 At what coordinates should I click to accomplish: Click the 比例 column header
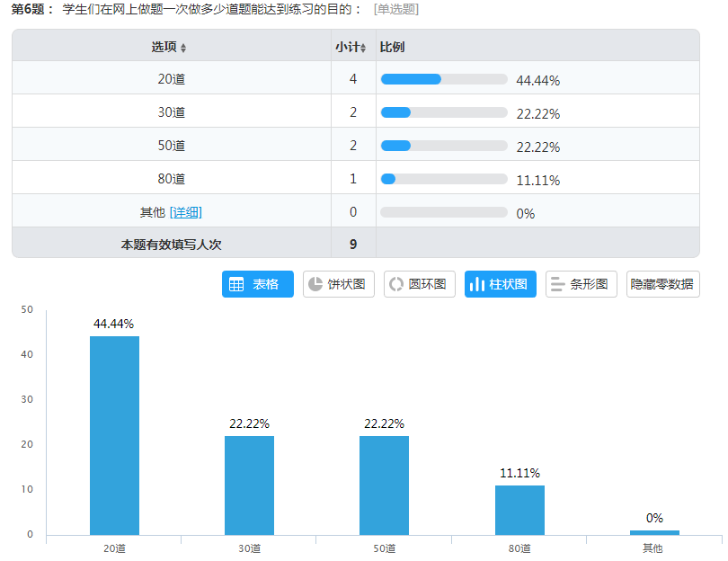393,47
